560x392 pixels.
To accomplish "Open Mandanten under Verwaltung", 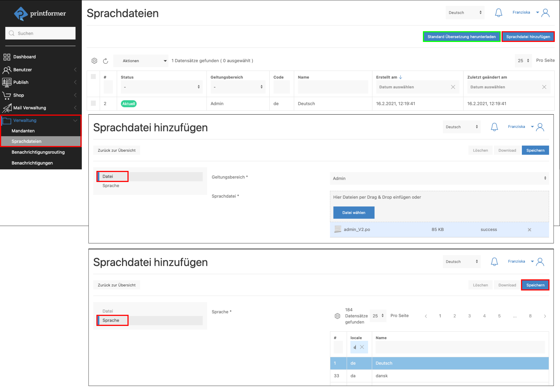I will coord(23,131).
